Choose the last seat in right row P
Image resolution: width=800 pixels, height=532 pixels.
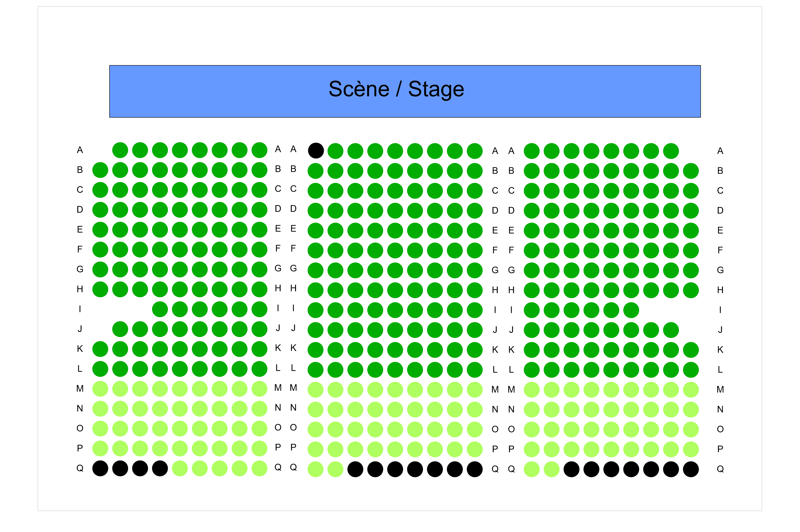click(690, 449)
